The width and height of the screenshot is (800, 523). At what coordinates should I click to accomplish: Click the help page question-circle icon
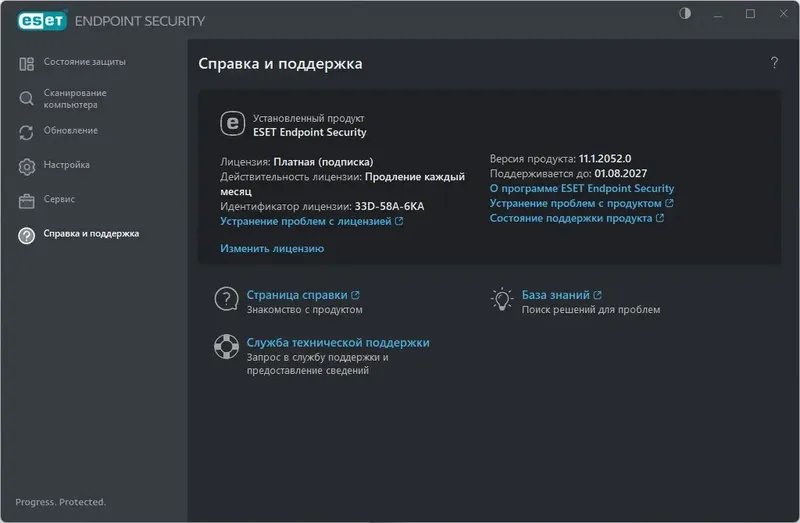click(x=227, y=299)
